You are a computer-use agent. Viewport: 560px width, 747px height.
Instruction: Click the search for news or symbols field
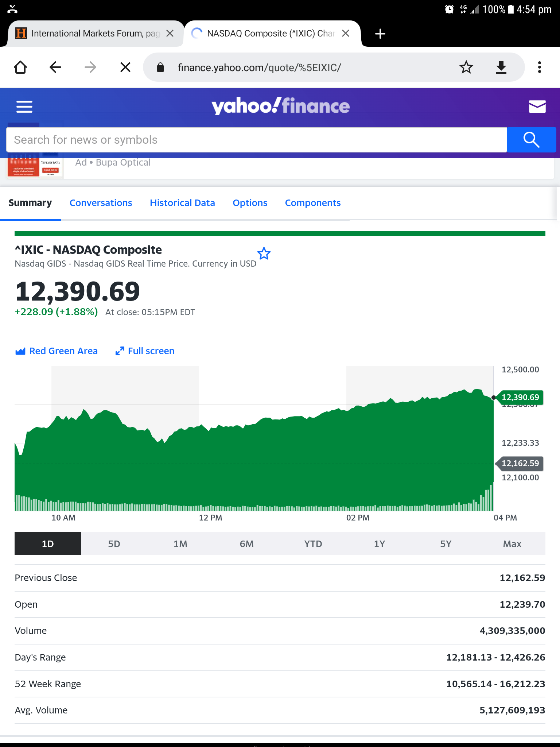coord(256,140)
